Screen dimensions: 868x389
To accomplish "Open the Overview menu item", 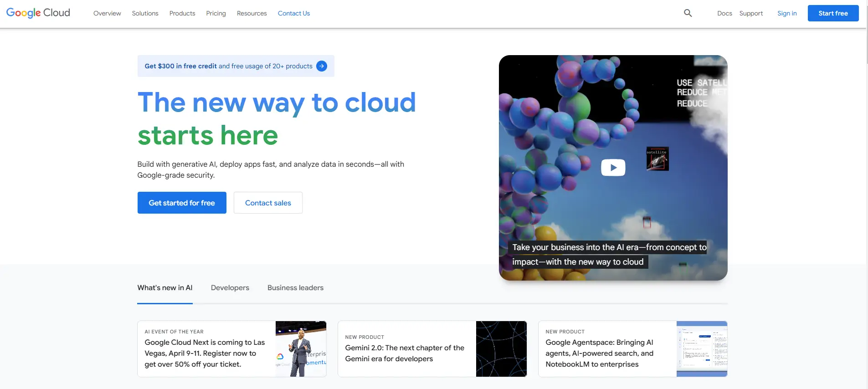I will coord(107,13).
